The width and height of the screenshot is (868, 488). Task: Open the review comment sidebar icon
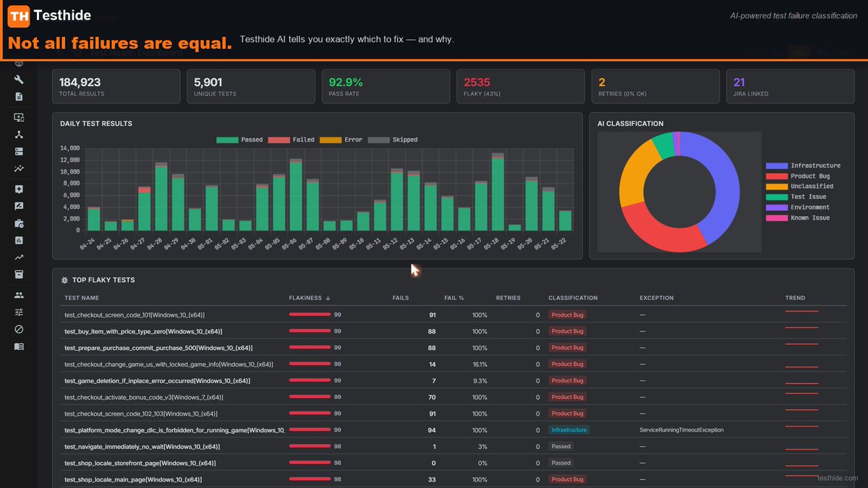[x=20, y=206]
